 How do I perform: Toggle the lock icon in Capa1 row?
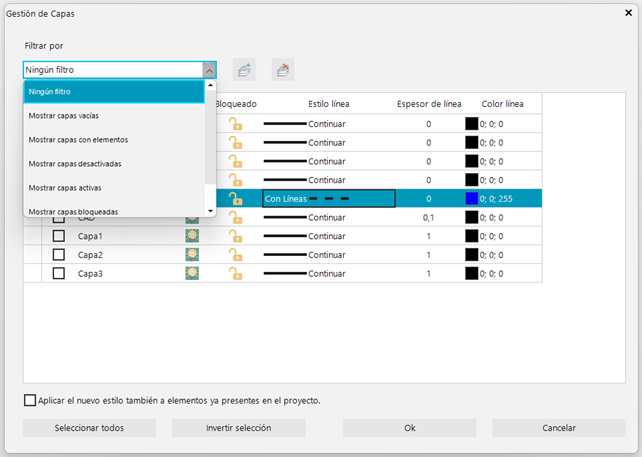pos(235,236)
